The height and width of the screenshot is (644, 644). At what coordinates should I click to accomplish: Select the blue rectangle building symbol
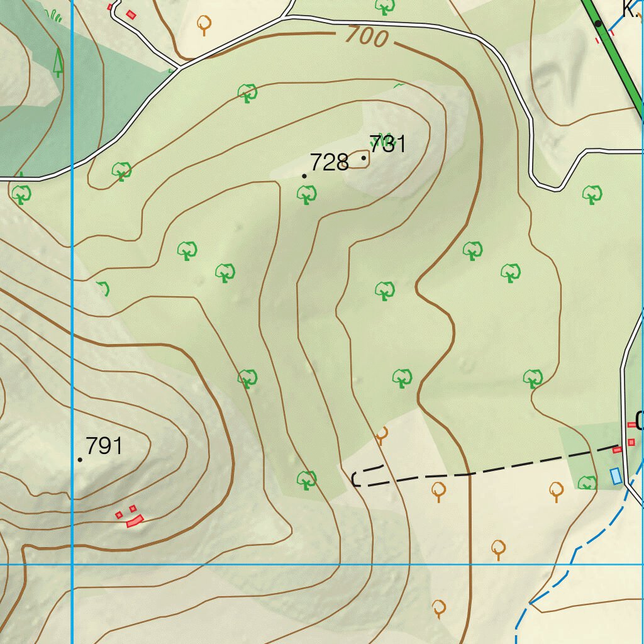[616, 476]
